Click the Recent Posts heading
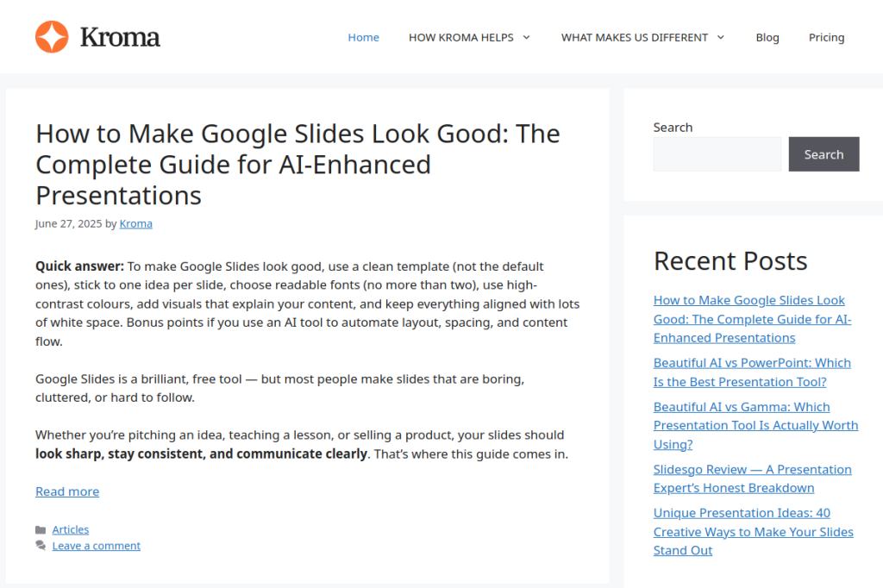This screenshot has width=883, height=588. pos(730,260)
